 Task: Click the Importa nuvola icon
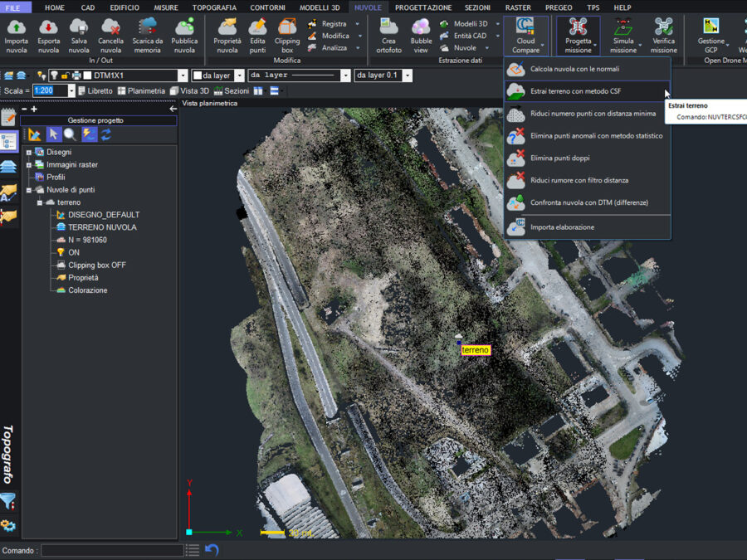click(x=17, y=28)
